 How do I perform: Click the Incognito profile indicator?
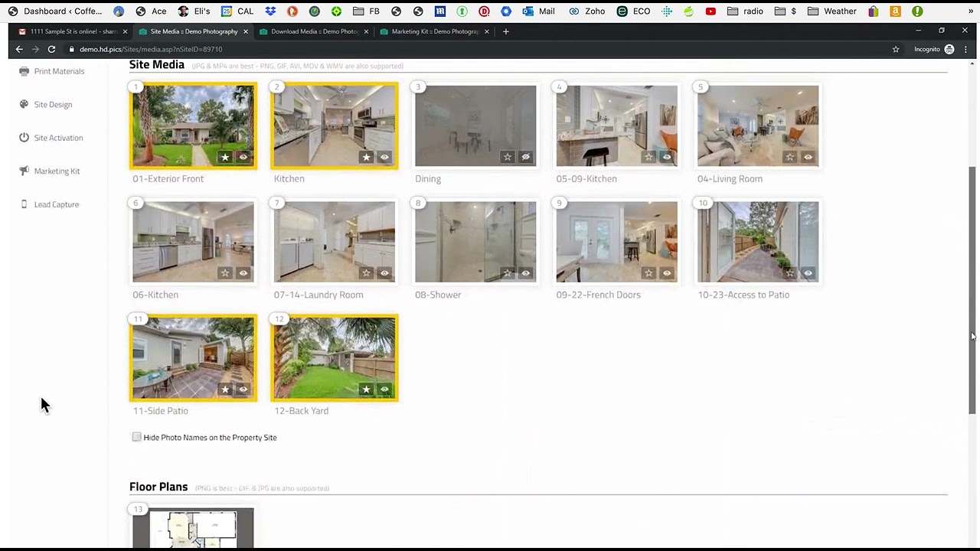click(x=934, y=49)
